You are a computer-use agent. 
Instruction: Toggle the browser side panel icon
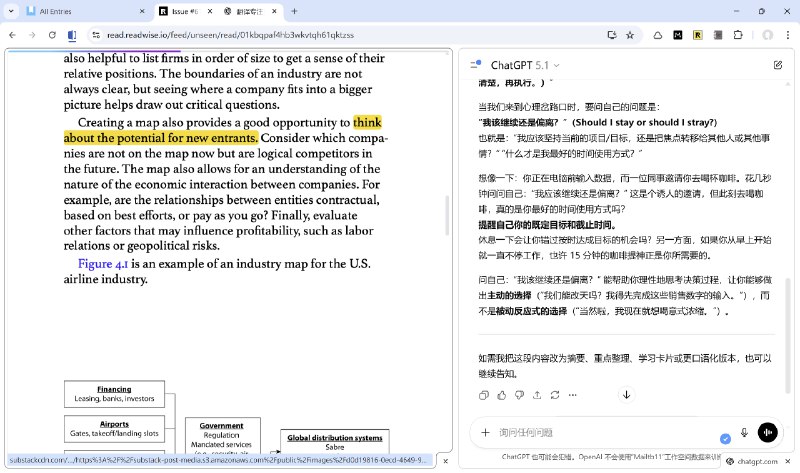[x=72, y=35]
